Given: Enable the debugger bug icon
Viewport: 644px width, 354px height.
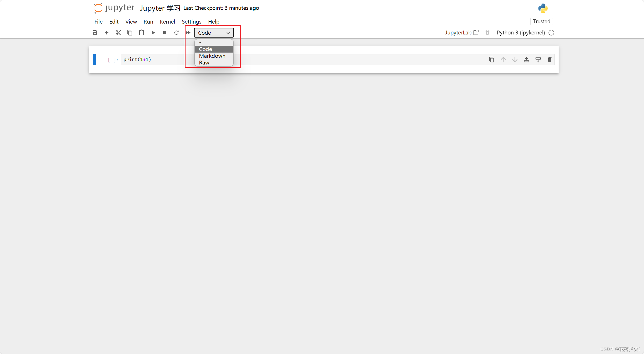Looking at the screenshot, I should tap(487, 33).
